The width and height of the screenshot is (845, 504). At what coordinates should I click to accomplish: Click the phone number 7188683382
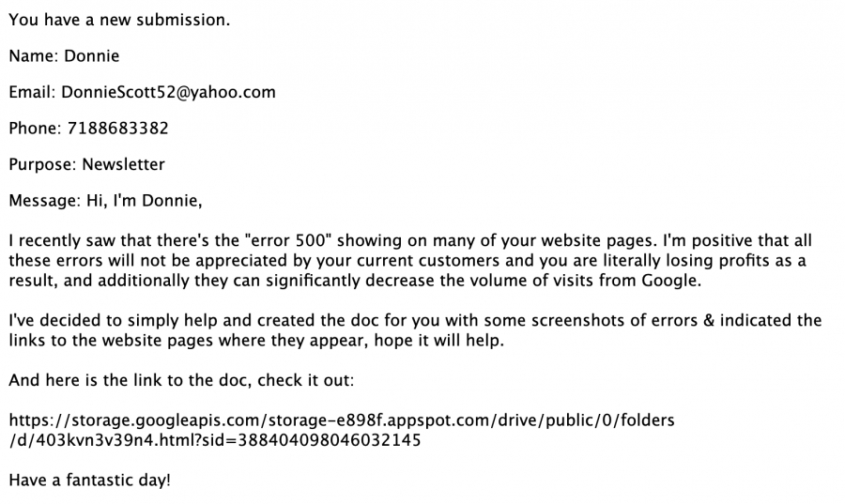pyautogui.click(x=118, y=129)
